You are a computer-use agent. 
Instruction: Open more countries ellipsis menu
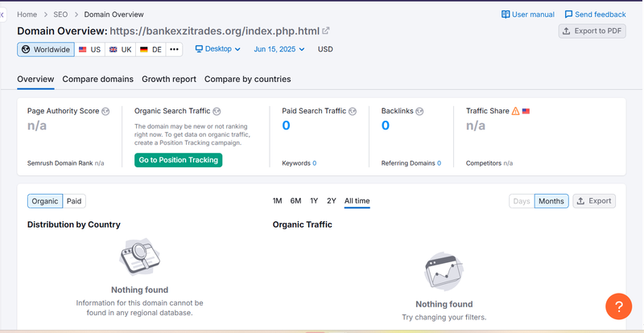(174, 49)
